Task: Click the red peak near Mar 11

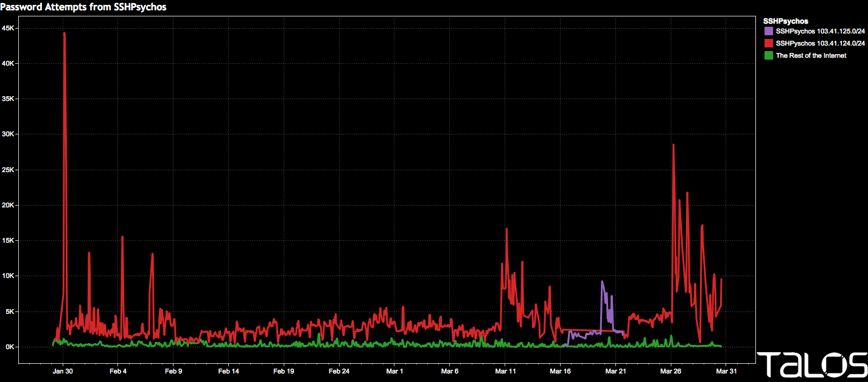Action: [506, 229]
